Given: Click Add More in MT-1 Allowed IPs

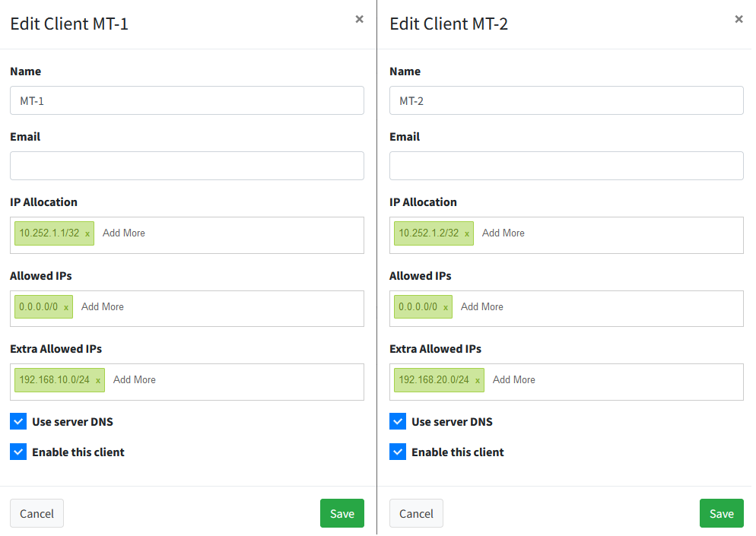Looking at the screenshot, I should [x=102, y=306].
